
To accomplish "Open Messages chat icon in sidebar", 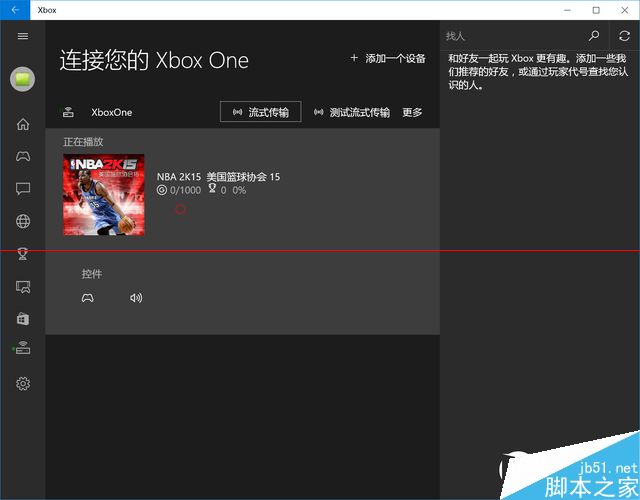I will pyautogui.click(x=23, y=189).
